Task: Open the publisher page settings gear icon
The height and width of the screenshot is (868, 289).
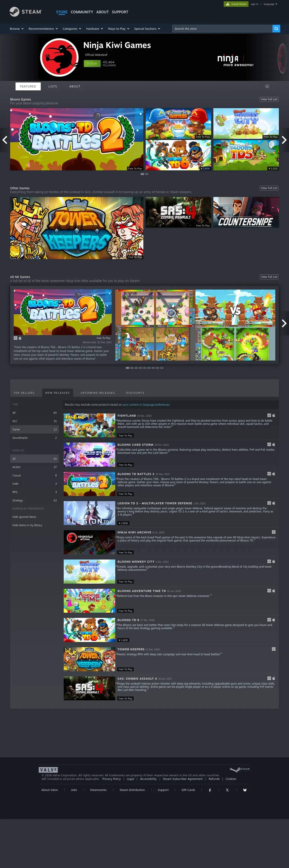Action: click(x=267, y=87)
